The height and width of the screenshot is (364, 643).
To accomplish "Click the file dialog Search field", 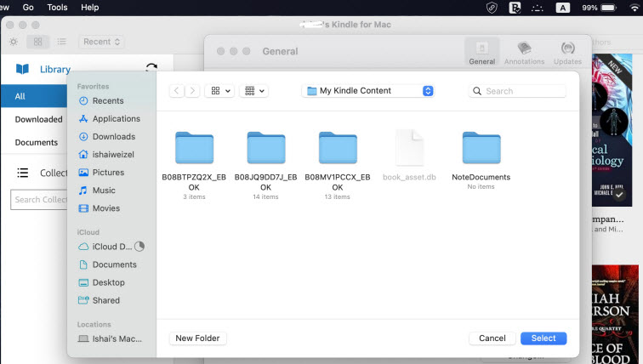I will (x=517, y=91).
